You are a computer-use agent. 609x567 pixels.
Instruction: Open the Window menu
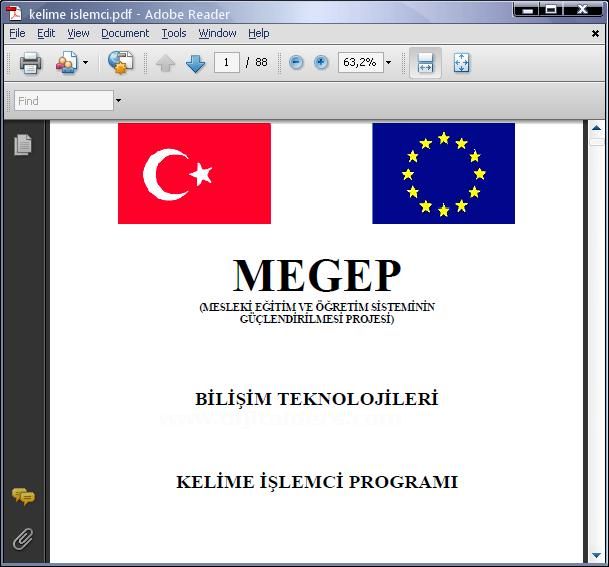pyautogui.click(x=218, y=33)
